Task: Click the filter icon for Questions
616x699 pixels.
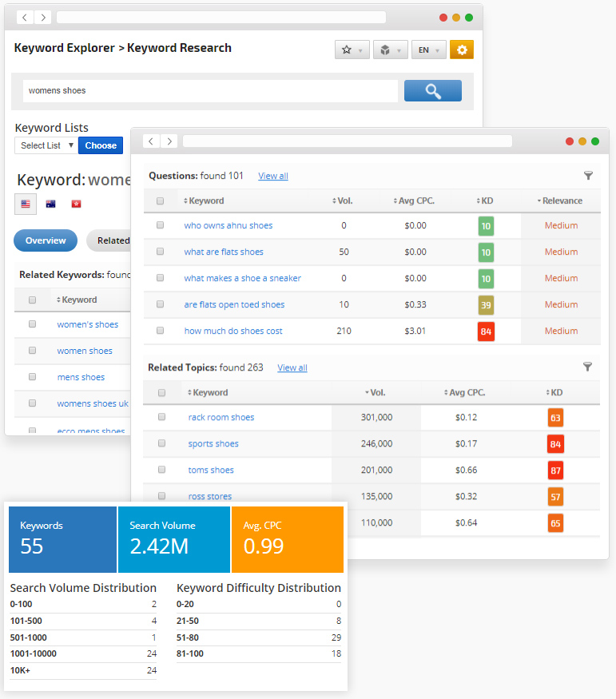Action: pos(588,176)
